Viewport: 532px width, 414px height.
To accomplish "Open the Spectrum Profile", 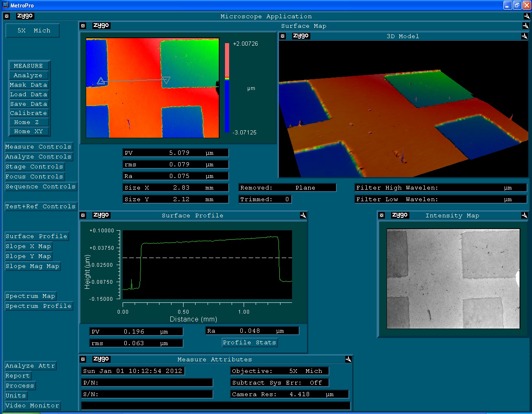I will [x=39, y=306].
